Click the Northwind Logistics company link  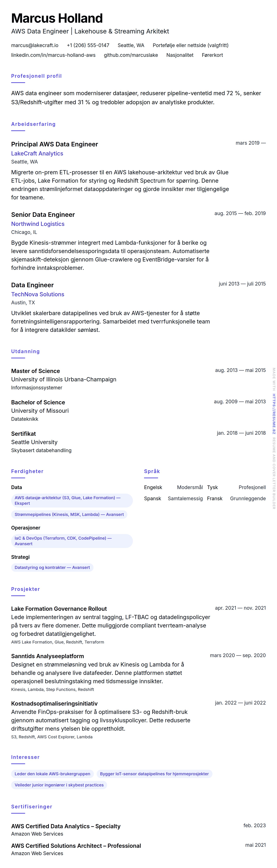[38, 224]
